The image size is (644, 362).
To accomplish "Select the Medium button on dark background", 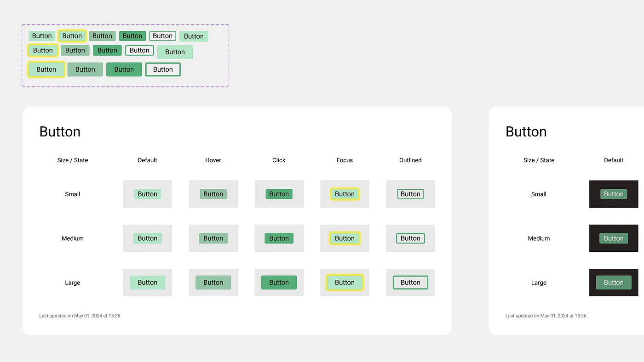I will coord(613,238).
